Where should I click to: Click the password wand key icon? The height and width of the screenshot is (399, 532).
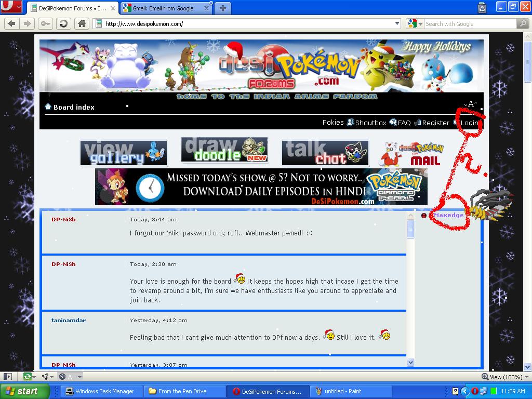click(45, 23)
